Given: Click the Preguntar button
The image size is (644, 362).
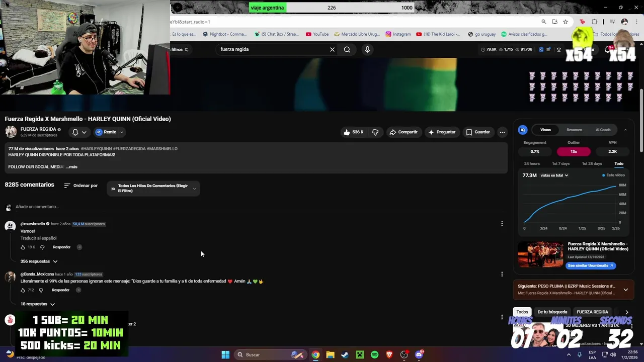Looking at the screenshot, I should (441, 132).
